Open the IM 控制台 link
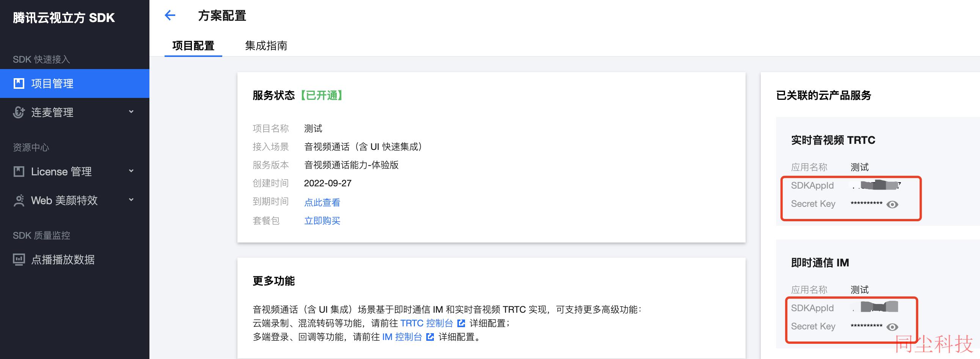The width and height of the screenshot is (980, 359). [402, 337]
